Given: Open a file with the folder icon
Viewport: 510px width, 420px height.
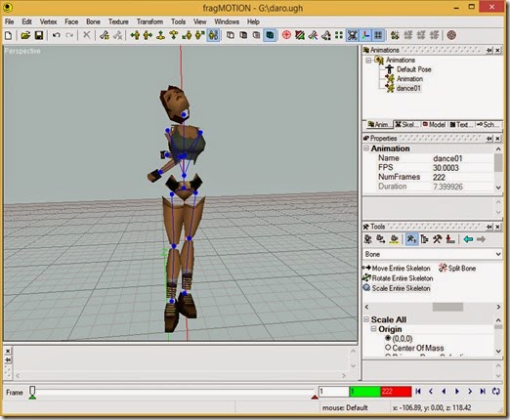Looking at the screenshot, I should tap(25, 35).
